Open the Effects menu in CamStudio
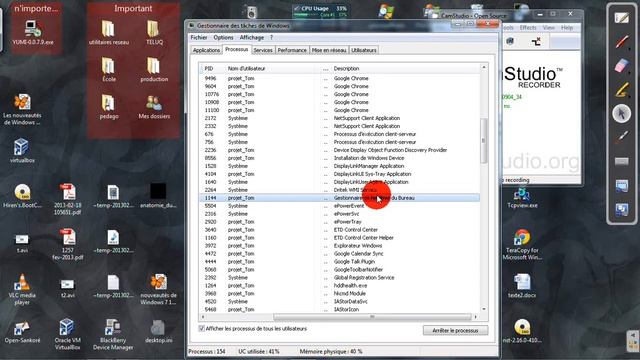The width and height of the screenshot is (640, 360). pyautogui.click(x=528, y=28)
